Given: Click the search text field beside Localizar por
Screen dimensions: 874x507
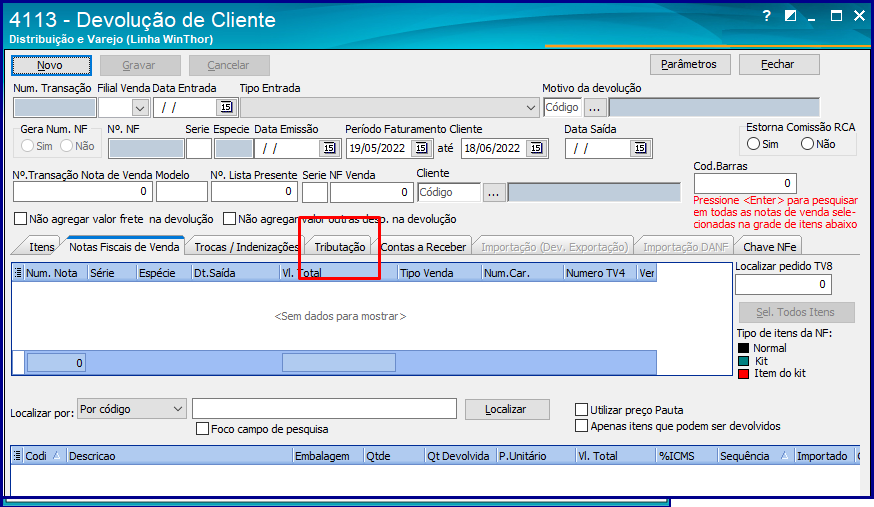Looking at the screenshot, I should click(x=324, y=409).
